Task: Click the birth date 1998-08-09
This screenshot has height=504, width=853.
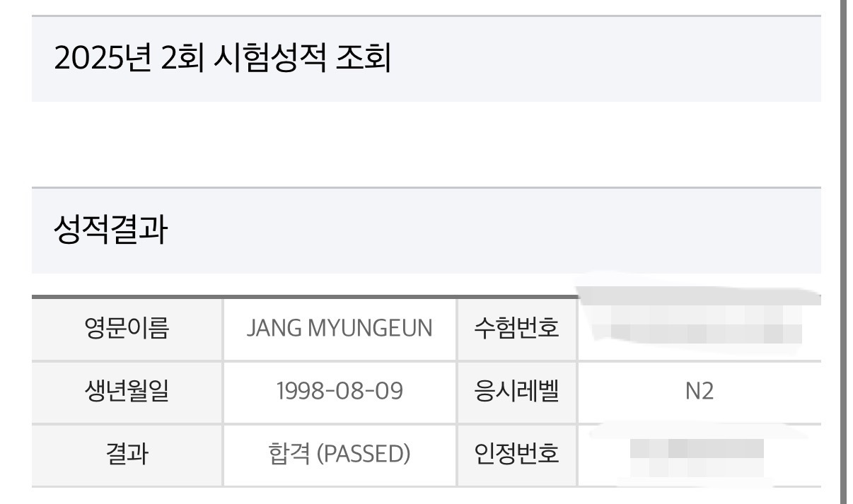Action: click(340, 392)
